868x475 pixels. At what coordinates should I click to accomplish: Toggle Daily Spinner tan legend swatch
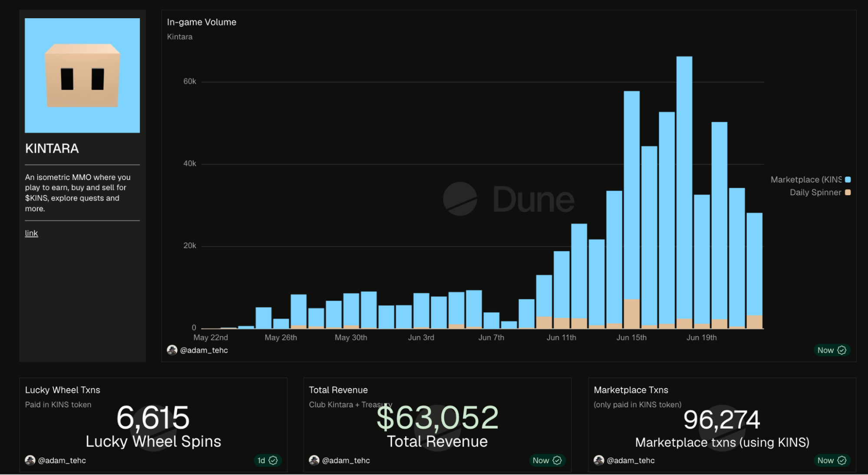tap(848, 192)
